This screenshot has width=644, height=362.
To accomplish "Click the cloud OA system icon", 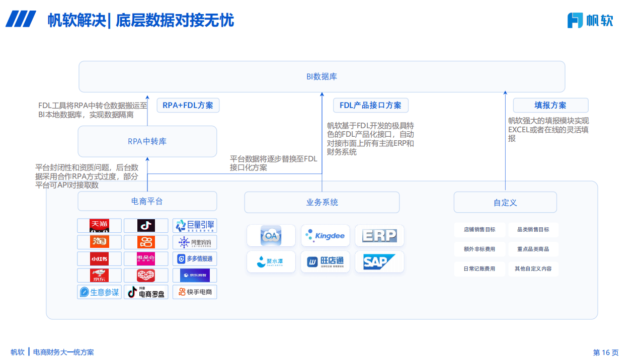I will pyautogui.click(x=271, y=235).
